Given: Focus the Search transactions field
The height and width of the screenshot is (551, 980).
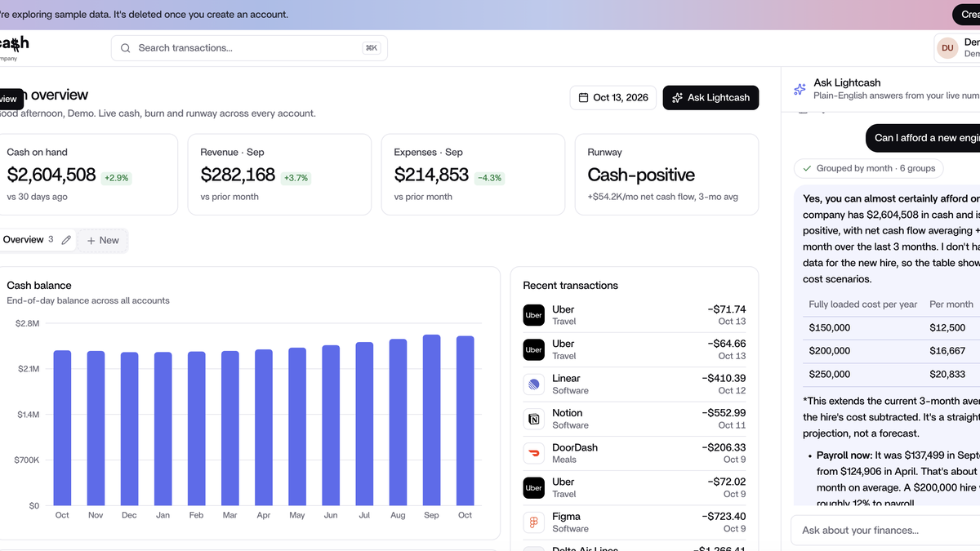Looking at the screenshot, I should pos(249,48).
